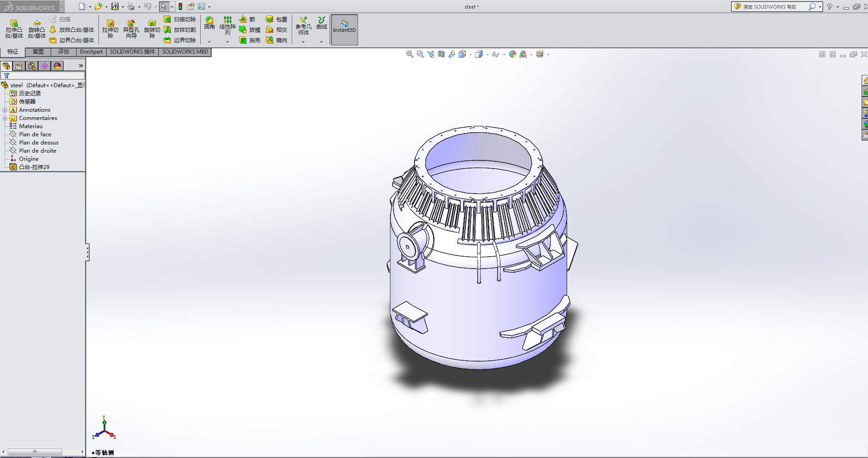Click the Edit Appearance color ball icon
Image resolution: width=868 pixels, height=458 pixels.
(x=513, y=54)
